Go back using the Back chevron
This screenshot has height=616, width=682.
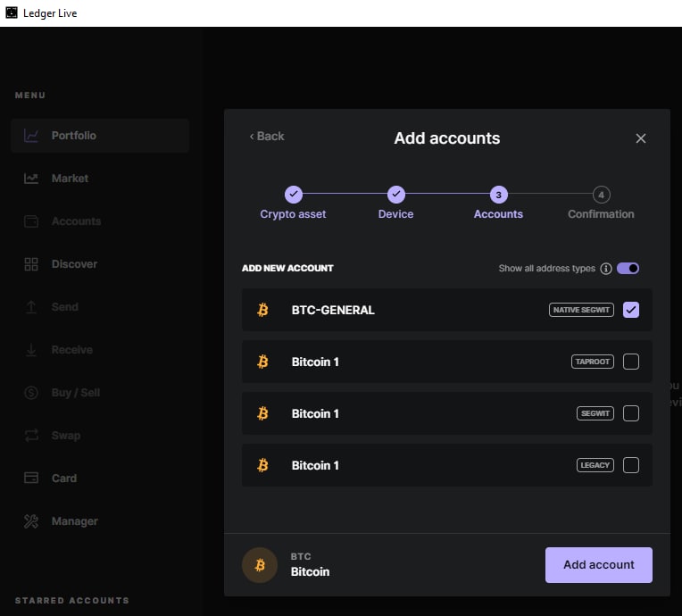click(x=266, y=137)
